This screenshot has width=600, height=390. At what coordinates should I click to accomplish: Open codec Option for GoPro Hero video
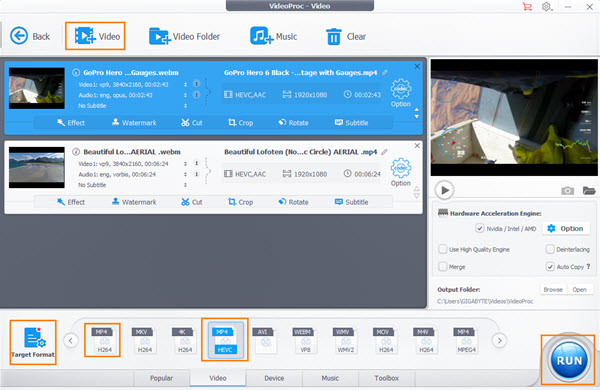[401, 93]
